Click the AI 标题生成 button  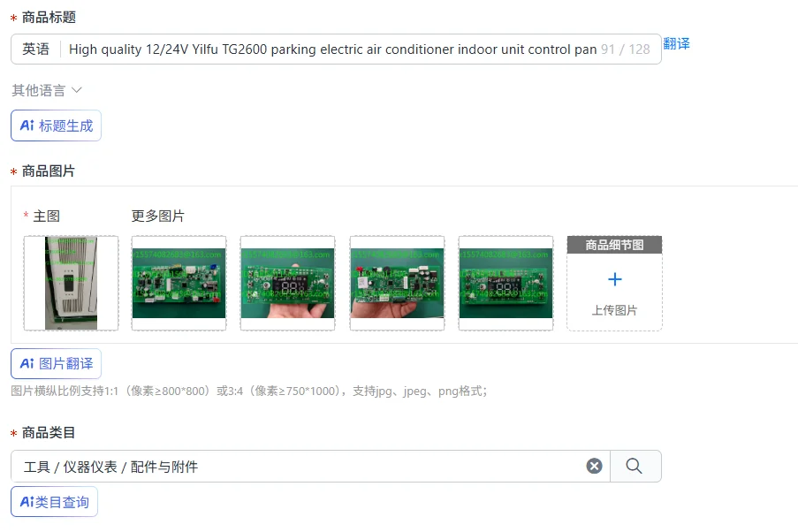56,125
